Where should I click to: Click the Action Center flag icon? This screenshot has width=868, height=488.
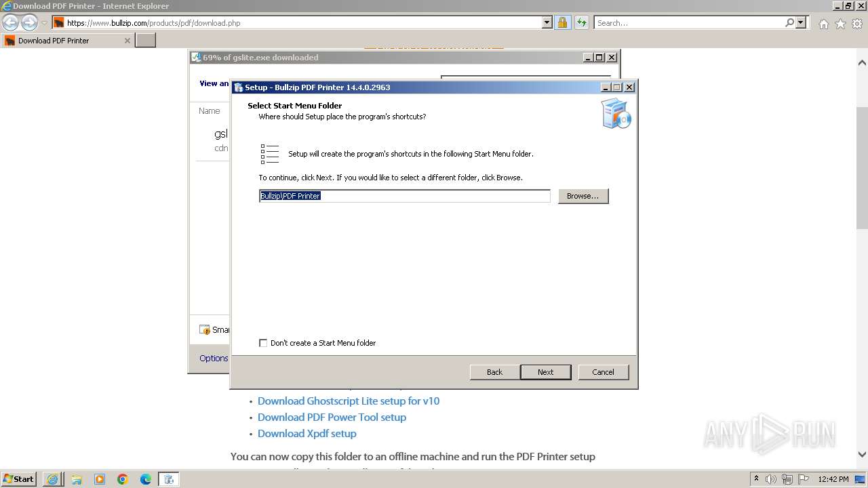tap(804, 479)
